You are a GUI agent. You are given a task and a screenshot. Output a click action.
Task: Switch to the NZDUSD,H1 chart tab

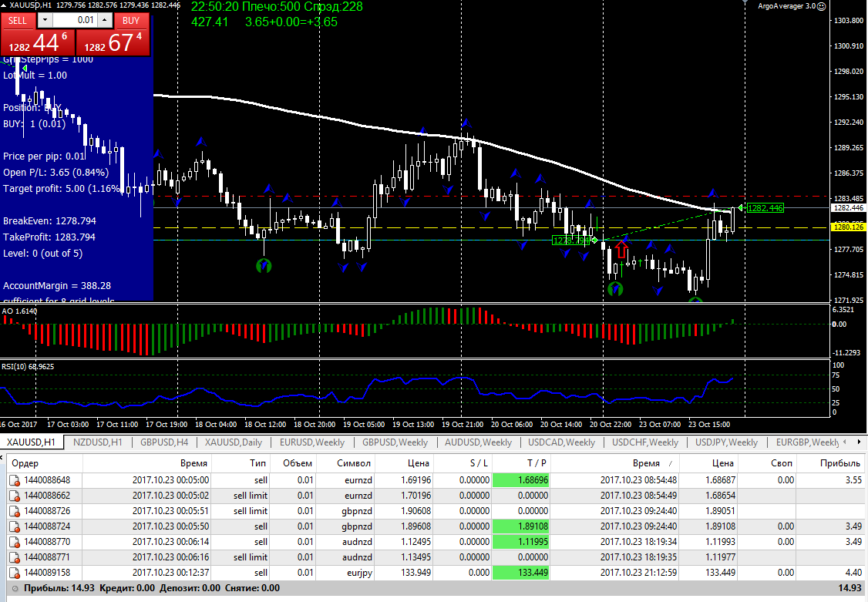tap(97, 442)
